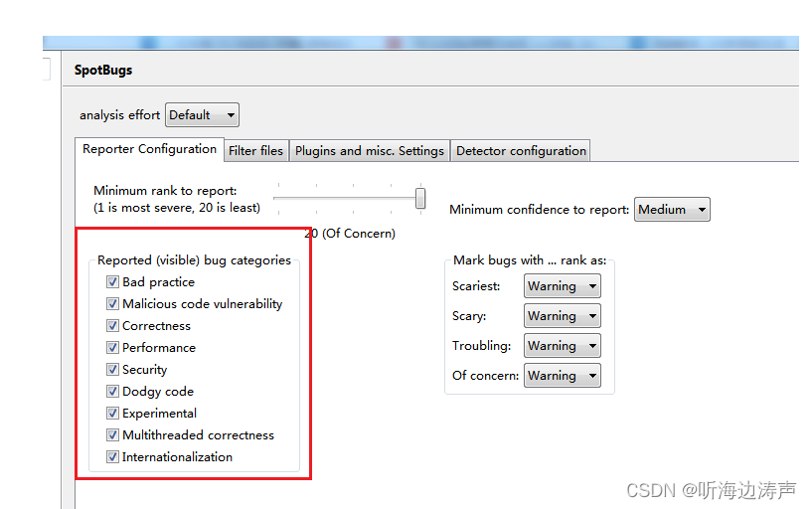
Task: Switch to Detector configuration tab
Action: coord(521,151)
